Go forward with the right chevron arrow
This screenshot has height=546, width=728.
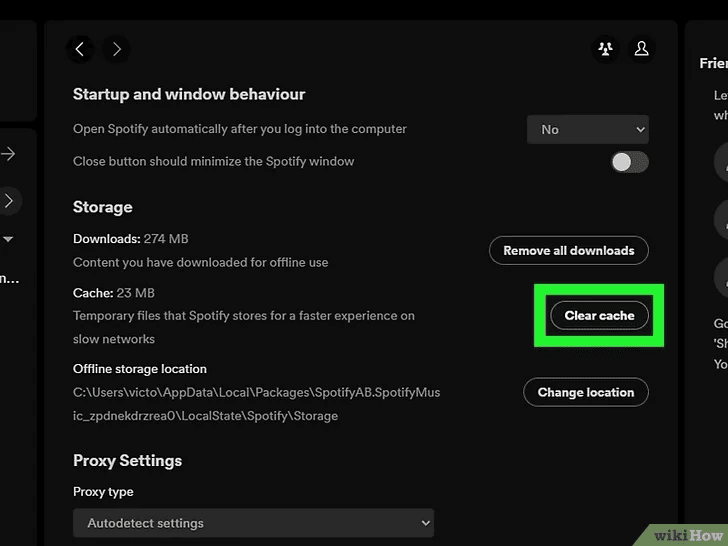tap(116, 49)
